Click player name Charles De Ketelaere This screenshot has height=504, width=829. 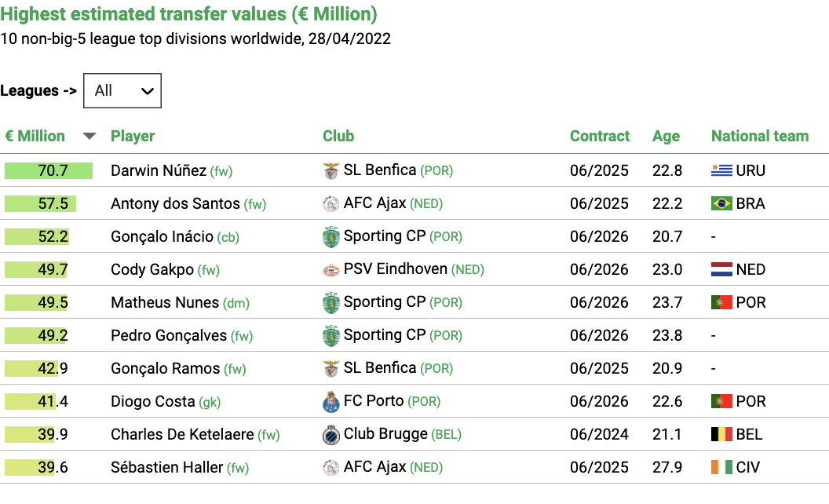coord(182,434)
